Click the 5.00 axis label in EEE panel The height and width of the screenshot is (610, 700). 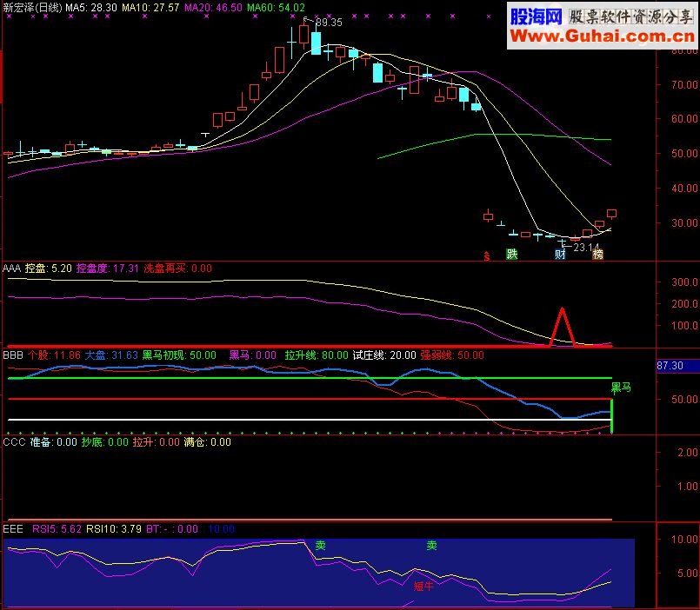coord(688,573)
